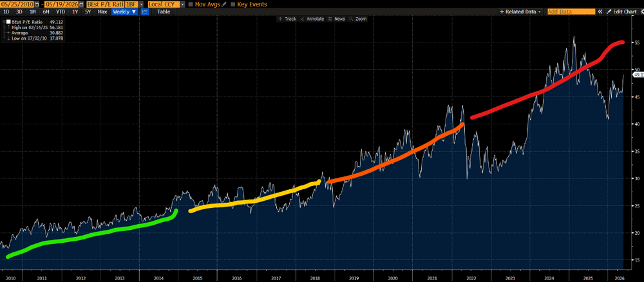This screenshot has height=282, width=644.
Task: Open the Annotate drawing tool
Action: coord(312,19)
